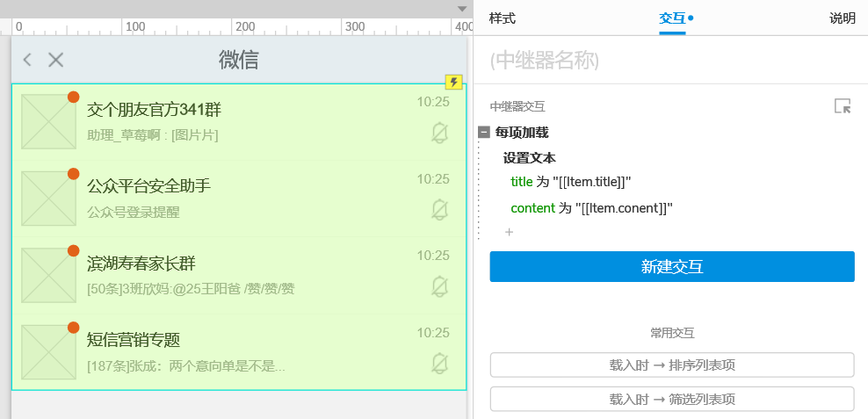The image size is (868, 419).
Task: Select the 设置文本 action
Action: [529, 158]
